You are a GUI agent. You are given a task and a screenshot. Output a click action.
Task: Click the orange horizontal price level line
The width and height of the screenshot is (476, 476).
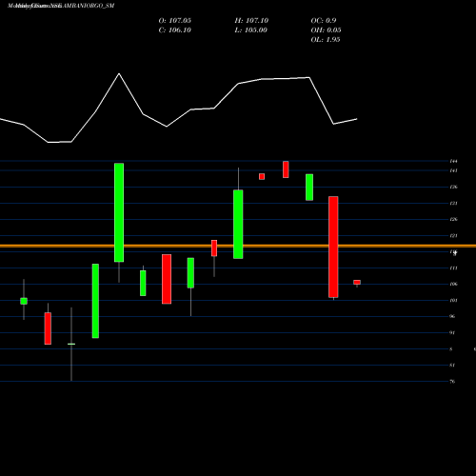(238, 246)
